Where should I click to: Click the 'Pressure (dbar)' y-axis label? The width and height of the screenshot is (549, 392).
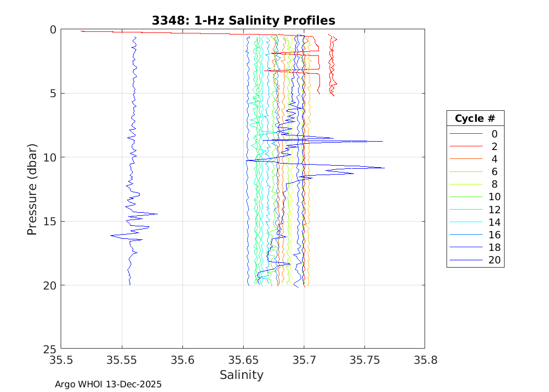(32, 189)
